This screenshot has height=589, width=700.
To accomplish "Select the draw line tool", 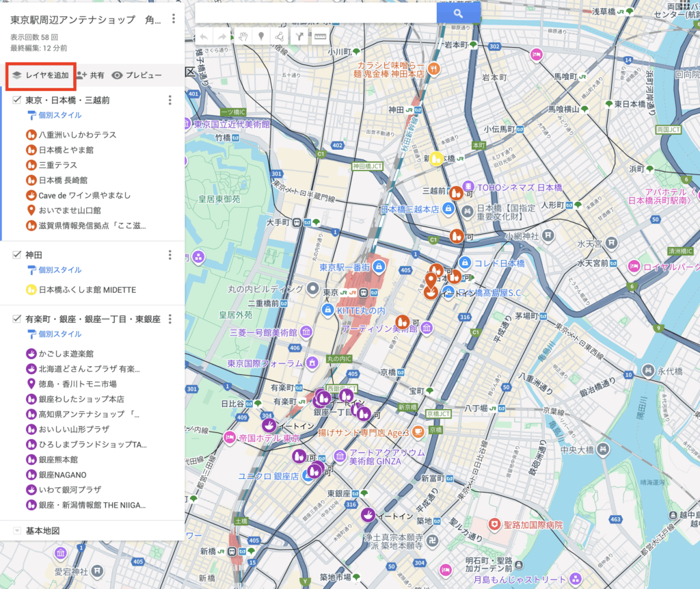I will (x=279, y=37).
